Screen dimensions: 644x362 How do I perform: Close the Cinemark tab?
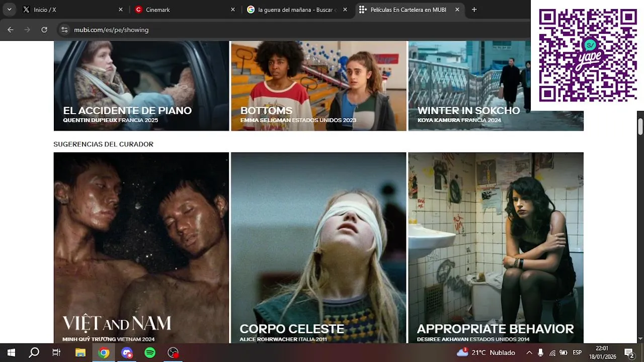232,10
